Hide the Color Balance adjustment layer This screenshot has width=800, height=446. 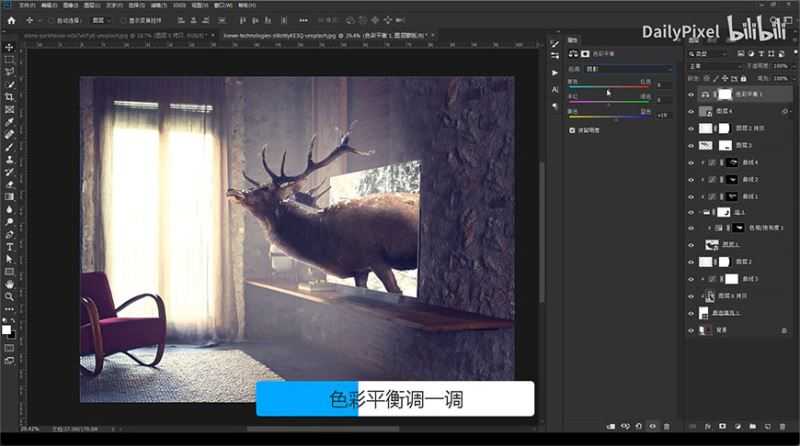[x=691, y=94]
